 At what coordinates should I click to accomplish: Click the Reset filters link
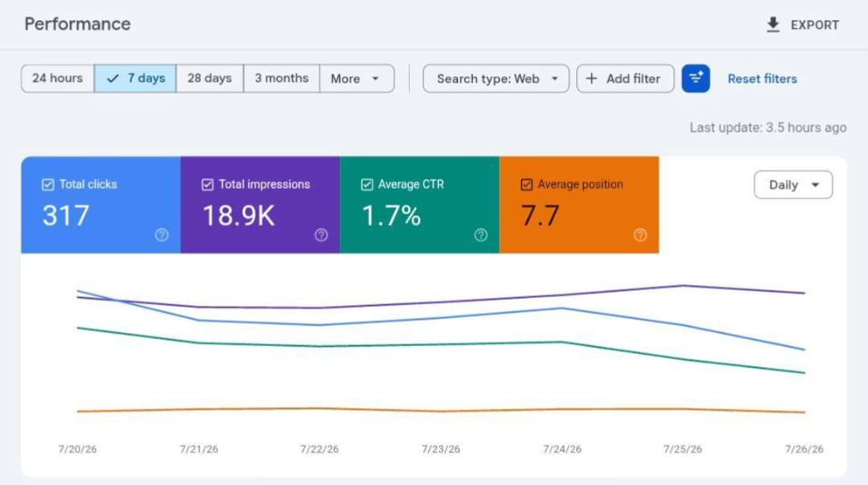pos(763,79)
